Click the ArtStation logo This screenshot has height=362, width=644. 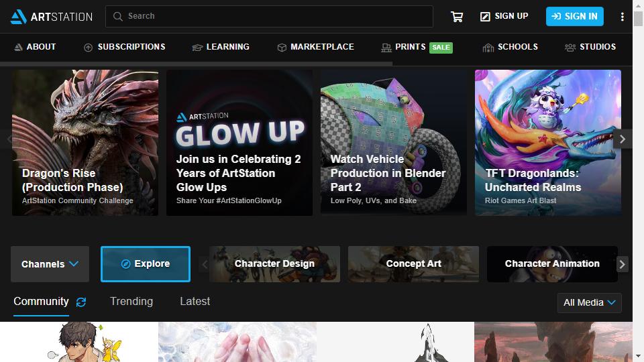pos(52,16)
